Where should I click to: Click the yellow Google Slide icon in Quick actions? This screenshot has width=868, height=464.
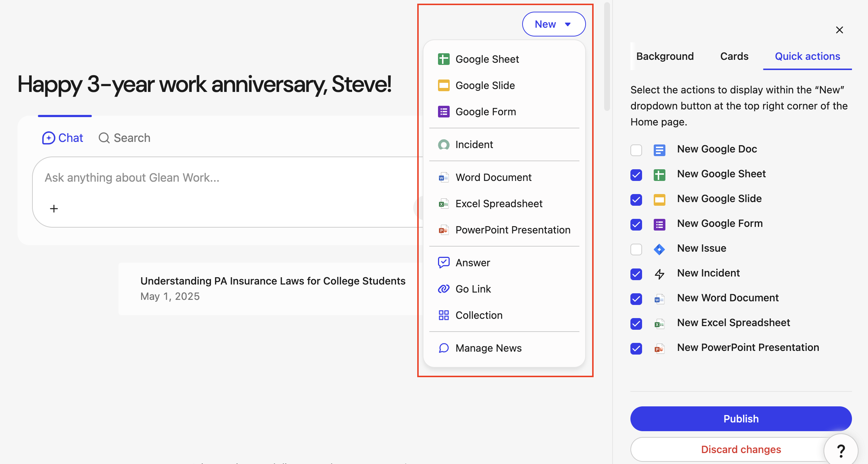(x=659, y=200)
